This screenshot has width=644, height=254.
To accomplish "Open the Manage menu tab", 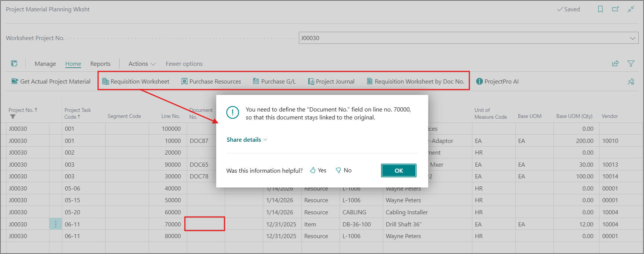I will pos(45,64).
